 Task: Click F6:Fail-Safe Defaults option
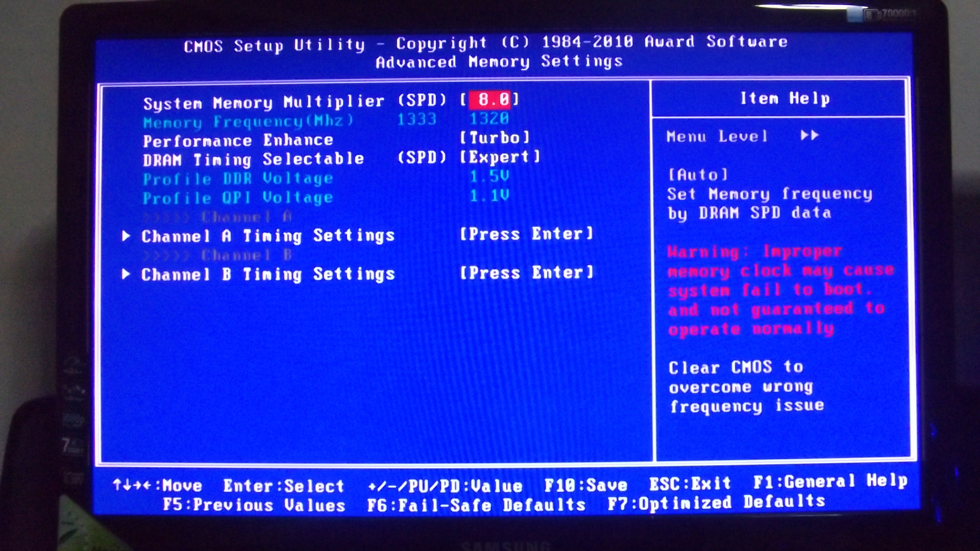[x=476, y=505]
